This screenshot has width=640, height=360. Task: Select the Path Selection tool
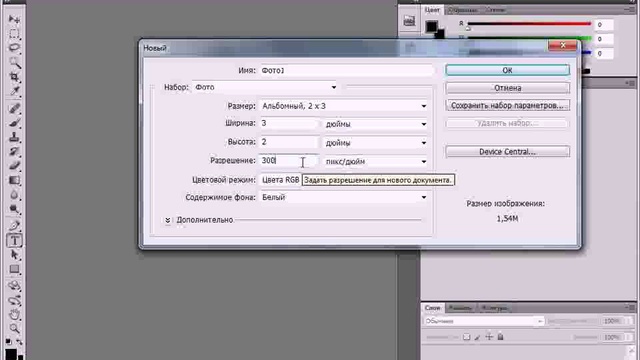point(14,255)
